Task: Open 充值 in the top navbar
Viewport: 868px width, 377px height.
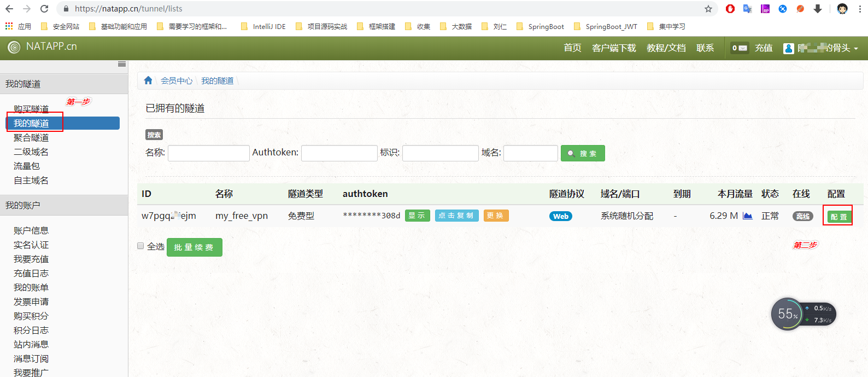Action: [764, 48]
